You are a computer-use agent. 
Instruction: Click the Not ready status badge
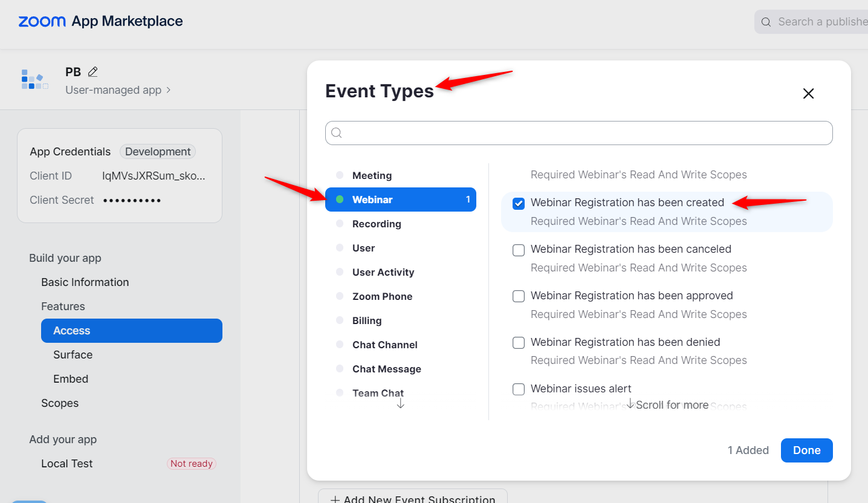[192, 464]
